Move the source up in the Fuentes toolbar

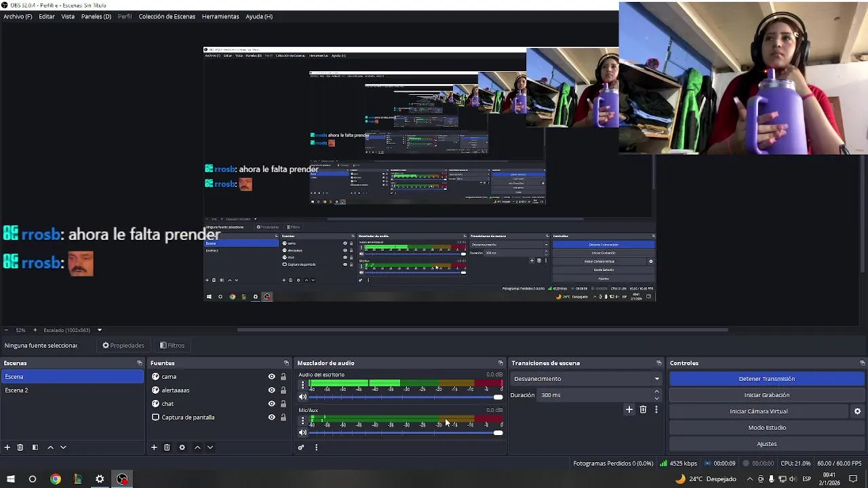pyautogui.click(x=197, y=447)
